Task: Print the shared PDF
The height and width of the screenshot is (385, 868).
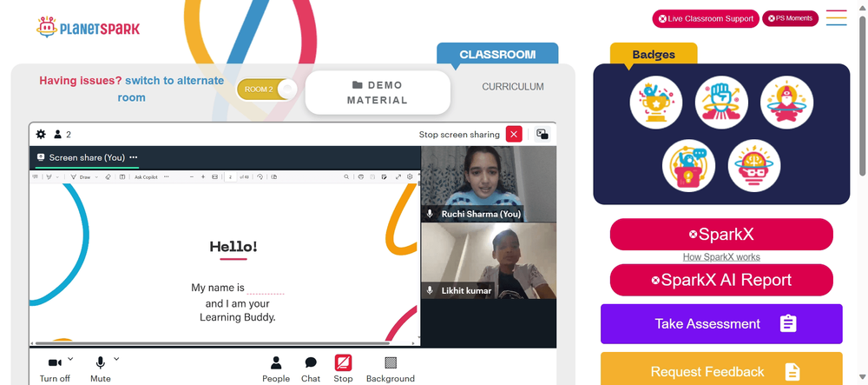Action: tap(361, 177)
